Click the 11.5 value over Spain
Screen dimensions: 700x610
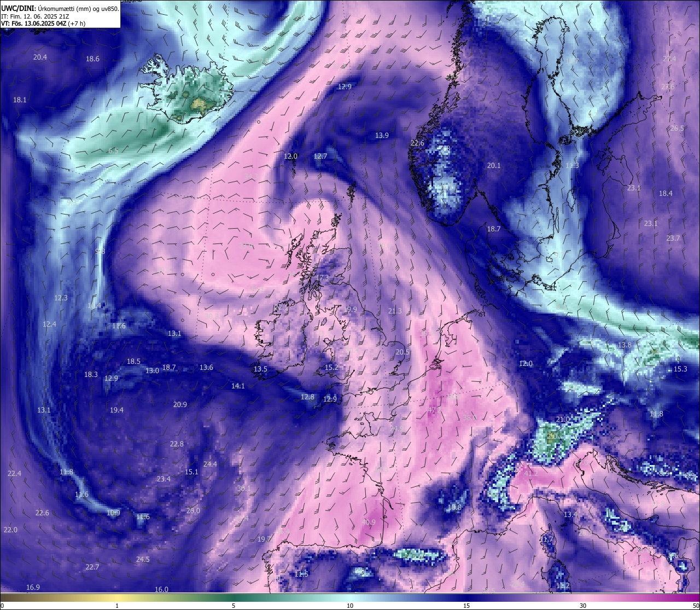tap(301, 574)
